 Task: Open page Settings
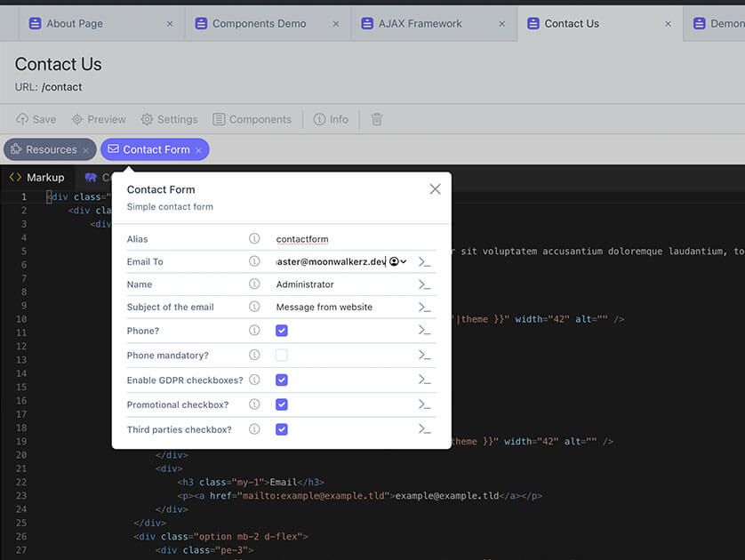[x=169, y=119]
